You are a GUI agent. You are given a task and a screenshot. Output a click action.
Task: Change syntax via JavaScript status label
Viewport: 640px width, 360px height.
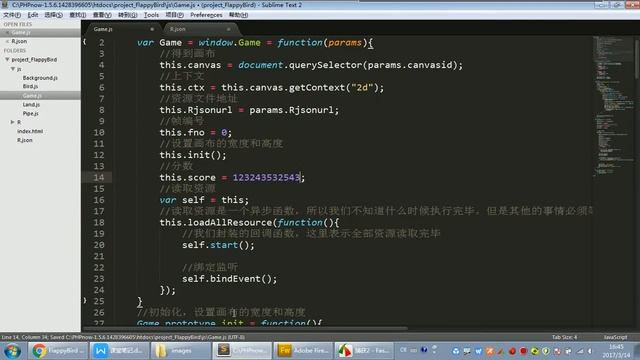coord(615,337)
